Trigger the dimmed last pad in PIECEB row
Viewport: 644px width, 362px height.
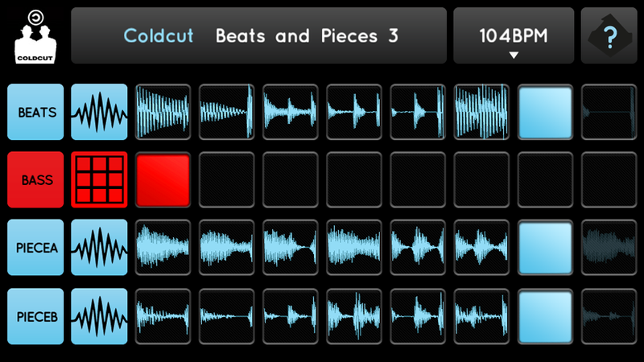(609, 316)
